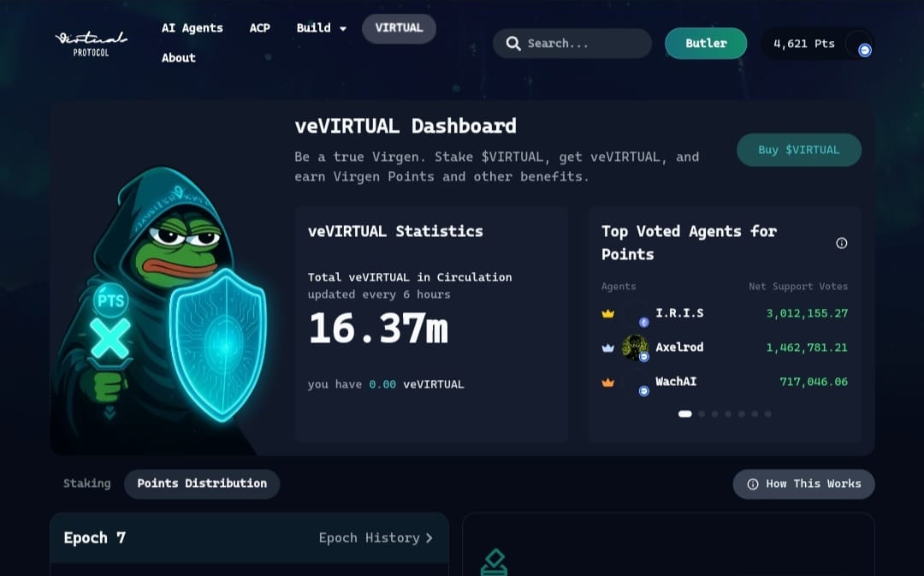
Task: Open the About page link
Action: coord(179,58)
